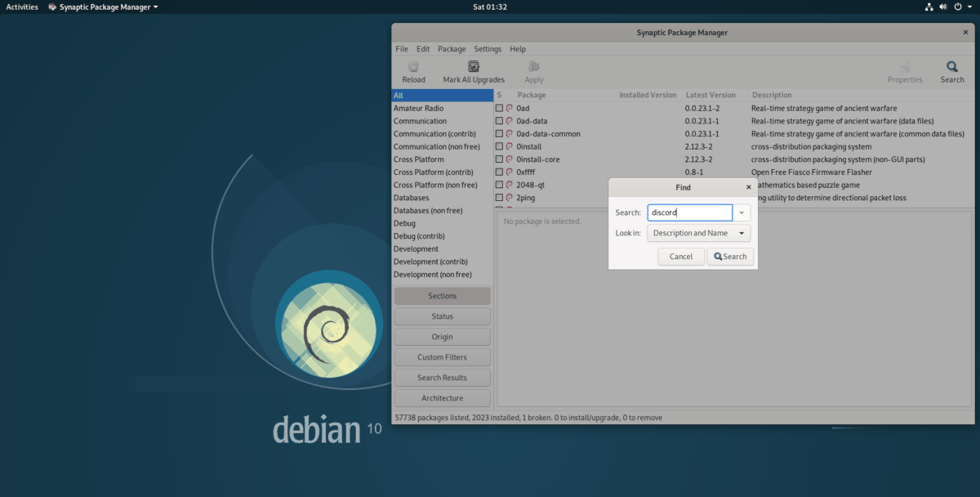Screen dimensions: 980x497
Task: Open the Package menu
Action: pyautogui.click(x=452, y=49)
